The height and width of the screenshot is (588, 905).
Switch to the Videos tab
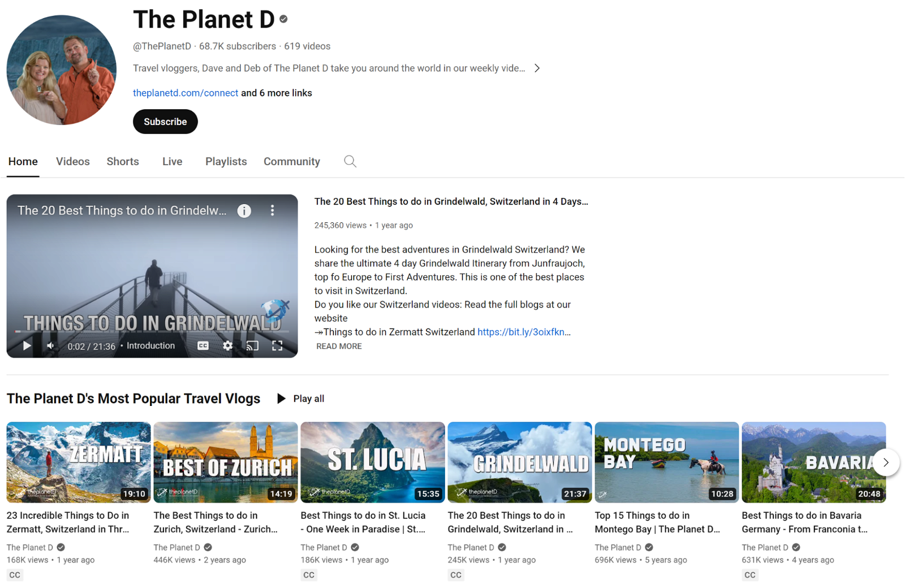pyautogui.click(x=72, y=162)
